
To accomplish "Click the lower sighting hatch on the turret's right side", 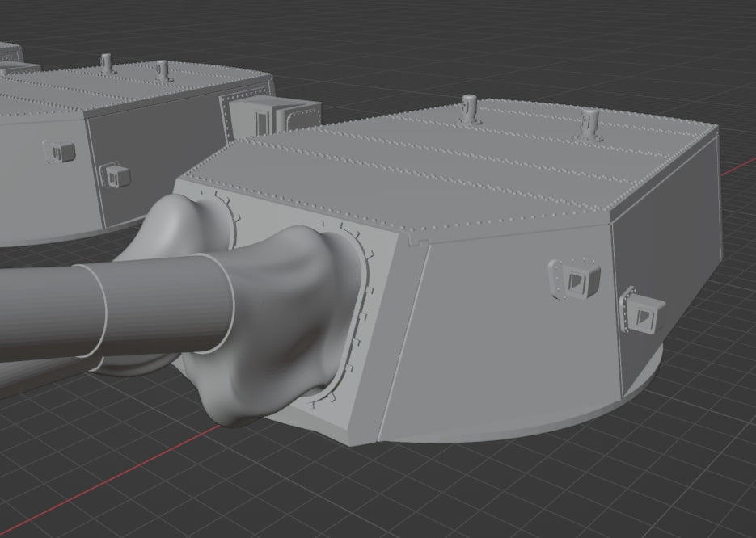I will pos(644,317).
